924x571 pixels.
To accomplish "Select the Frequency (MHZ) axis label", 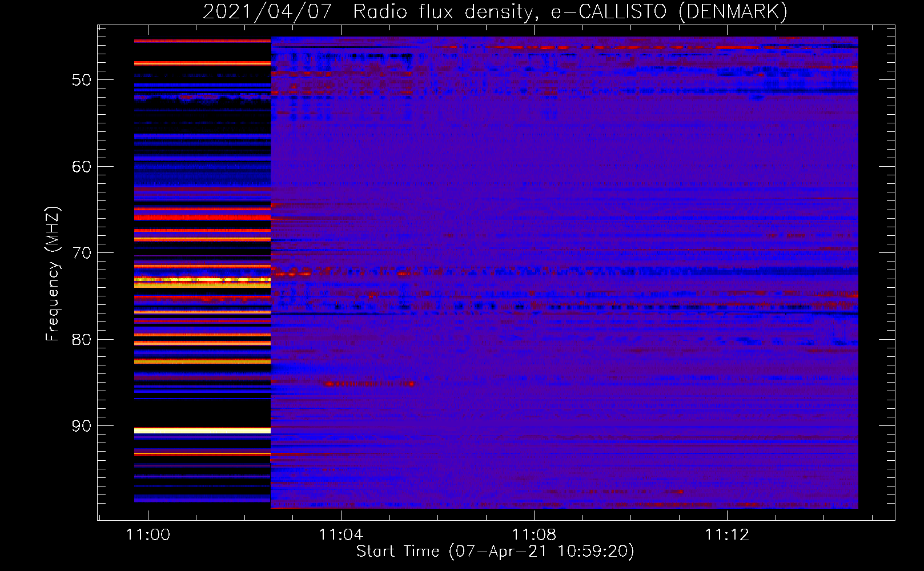I will (52, 274).
